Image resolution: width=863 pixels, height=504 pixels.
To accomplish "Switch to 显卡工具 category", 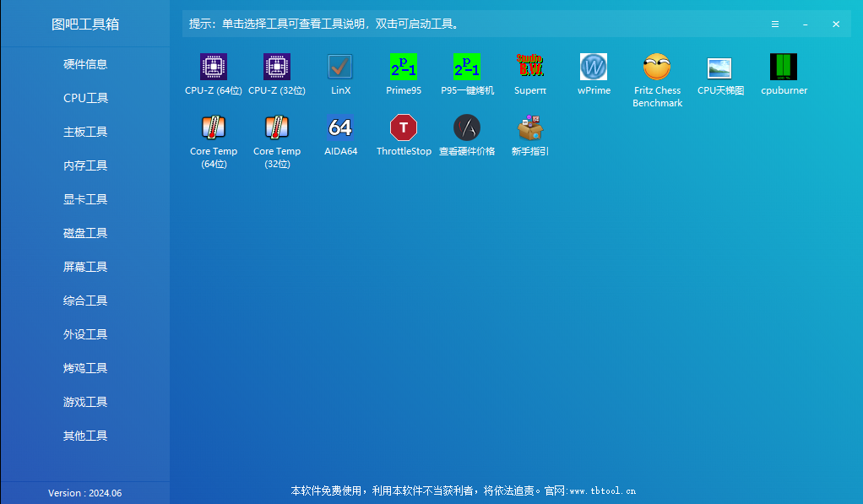I will (84, 198).
